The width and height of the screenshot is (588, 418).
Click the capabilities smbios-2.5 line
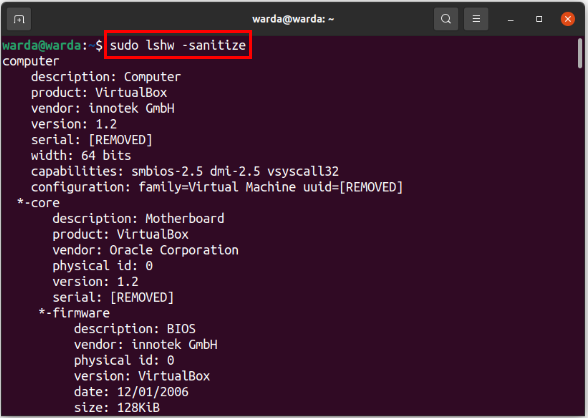coord(185,171)
